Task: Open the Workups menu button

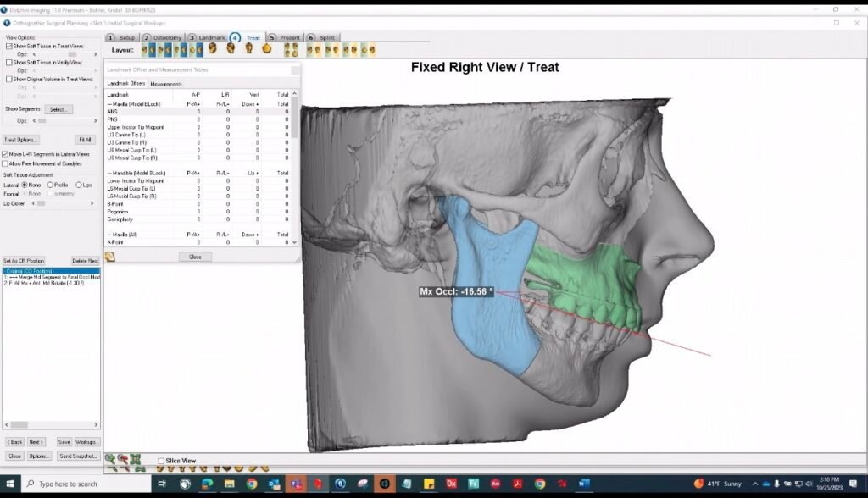Action: click(x=87, y=442)
